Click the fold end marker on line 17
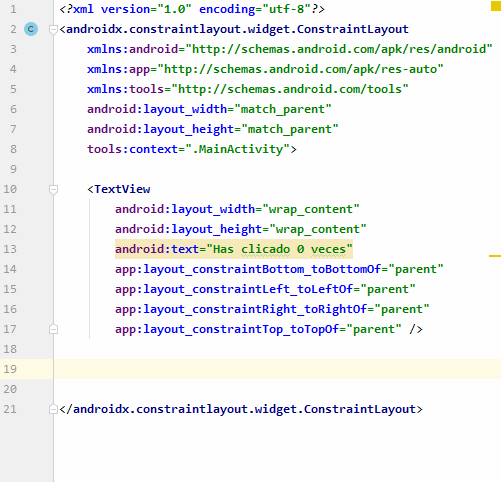 tap(53, 329)
